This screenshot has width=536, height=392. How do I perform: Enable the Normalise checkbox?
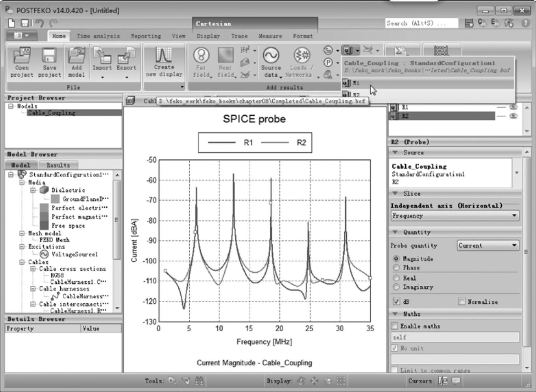(462, 301)
